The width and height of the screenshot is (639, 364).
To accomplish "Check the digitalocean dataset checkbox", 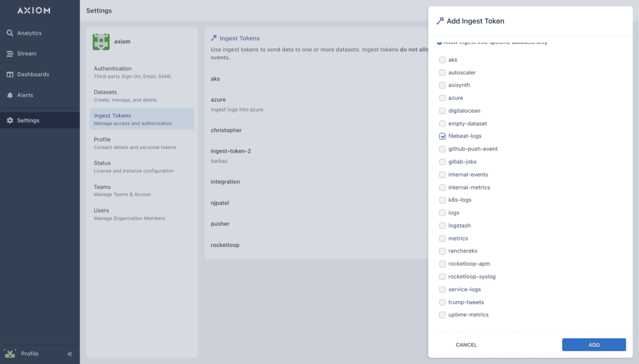I will point(442,111).
